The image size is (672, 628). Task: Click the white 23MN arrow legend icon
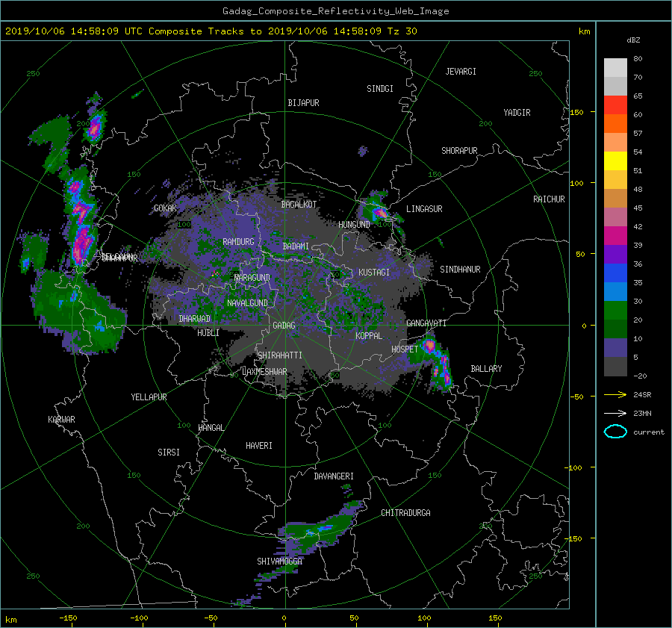coord(615,413)
